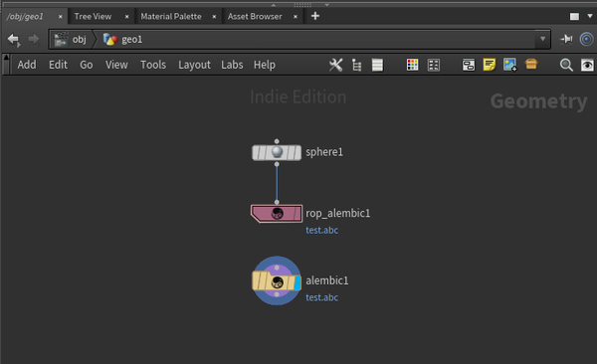Image resolution: width=597 pixels, height=364 pixels.
Task: Open the Layout menu
Action: 194,65
